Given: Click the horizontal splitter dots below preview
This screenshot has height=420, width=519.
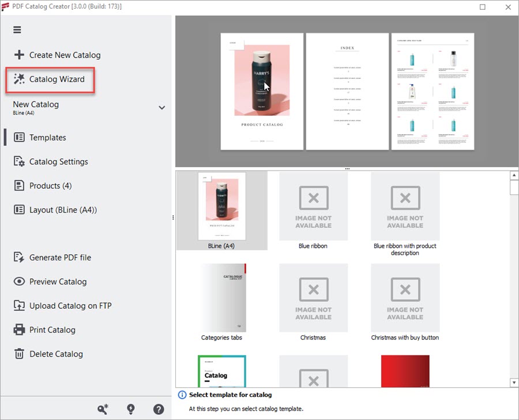Looking at the screenshot, I should click(x=347, y=169).
